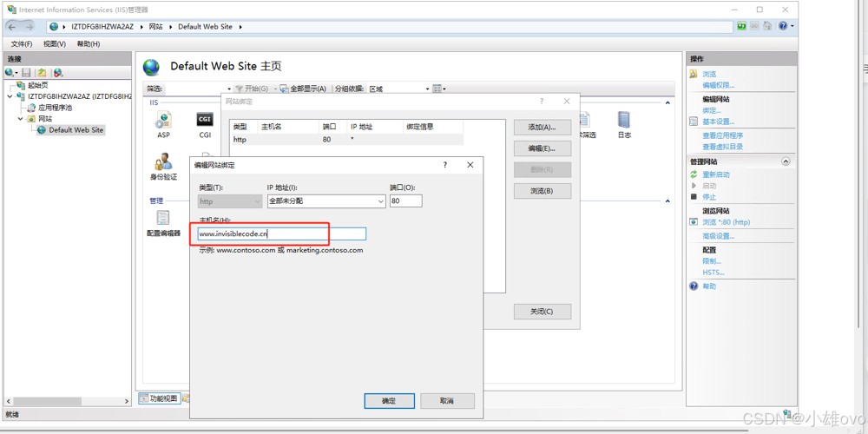Open the 视图(V) menu
The height and width of the screenshot is (434, 868).
(x=55, y=44)
